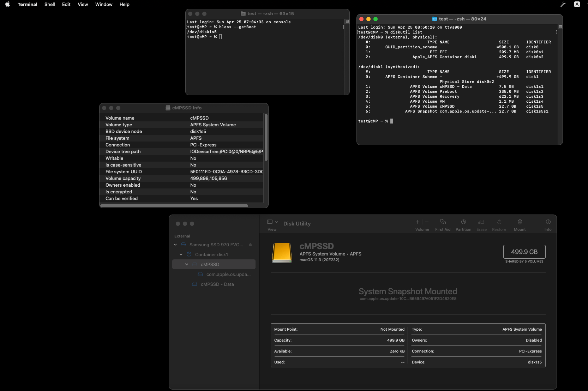Add a volume with the plus icon

418,222
